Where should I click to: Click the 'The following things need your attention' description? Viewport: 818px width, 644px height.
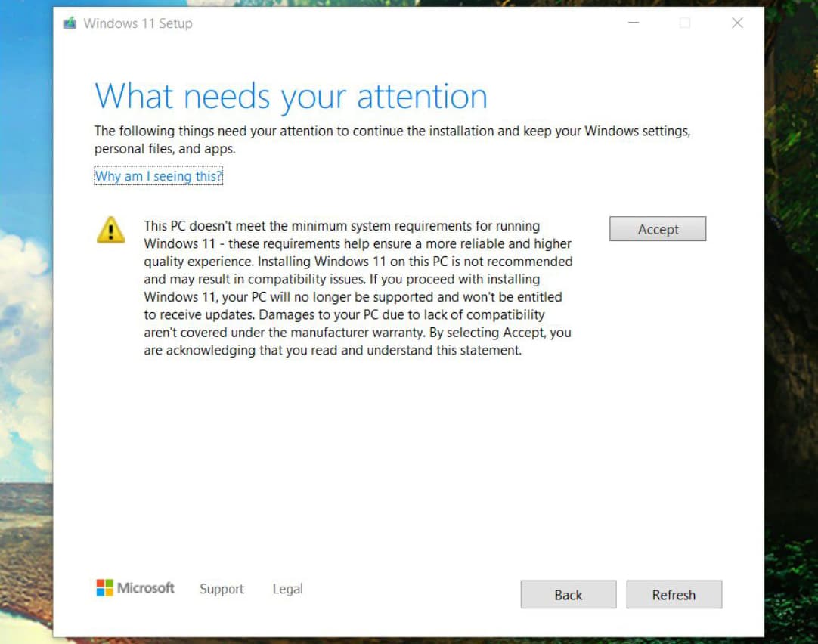[392, 140]
